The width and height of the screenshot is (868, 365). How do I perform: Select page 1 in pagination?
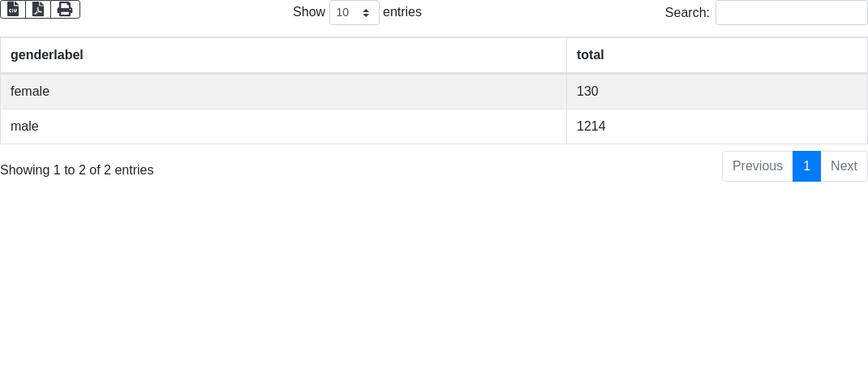(806, 166)
